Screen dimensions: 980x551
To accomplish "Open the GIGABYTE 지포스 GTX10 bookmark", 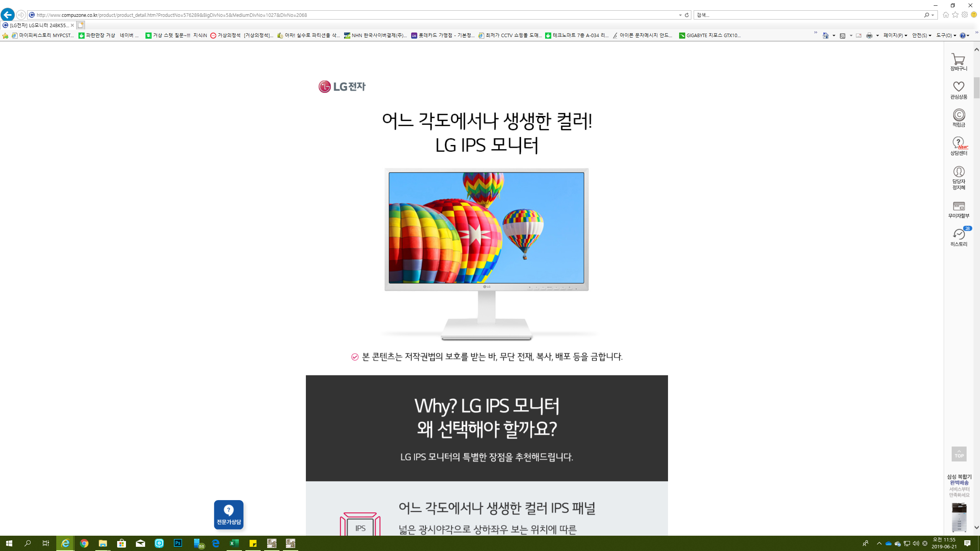I will point(710,36).
